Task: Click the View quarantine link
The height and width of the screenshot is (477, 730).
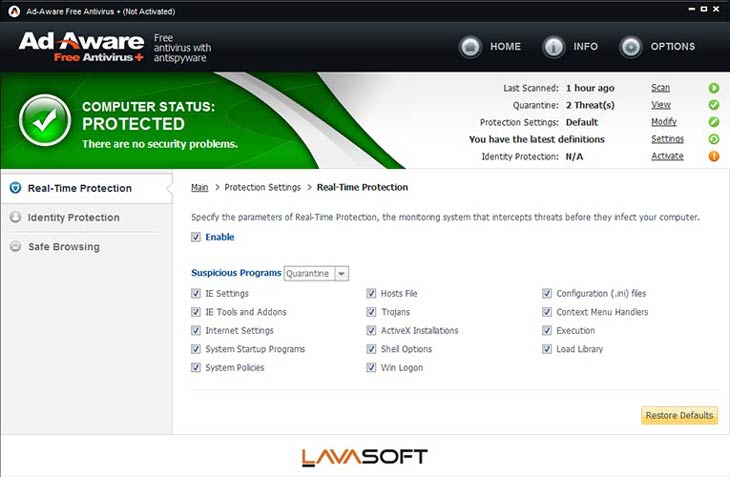Action: [x=661, y=105]
